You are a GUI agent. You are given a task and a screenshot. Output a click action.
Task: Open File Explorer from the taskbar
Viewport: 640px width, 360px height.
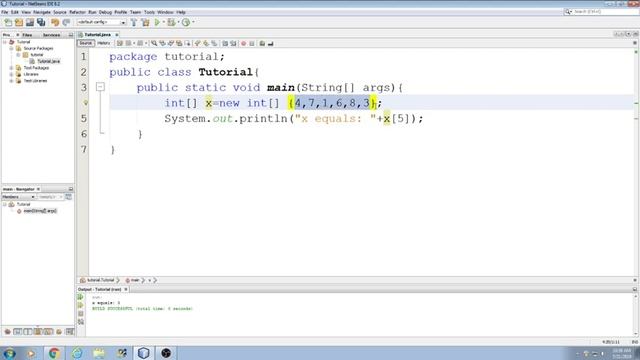99,353
